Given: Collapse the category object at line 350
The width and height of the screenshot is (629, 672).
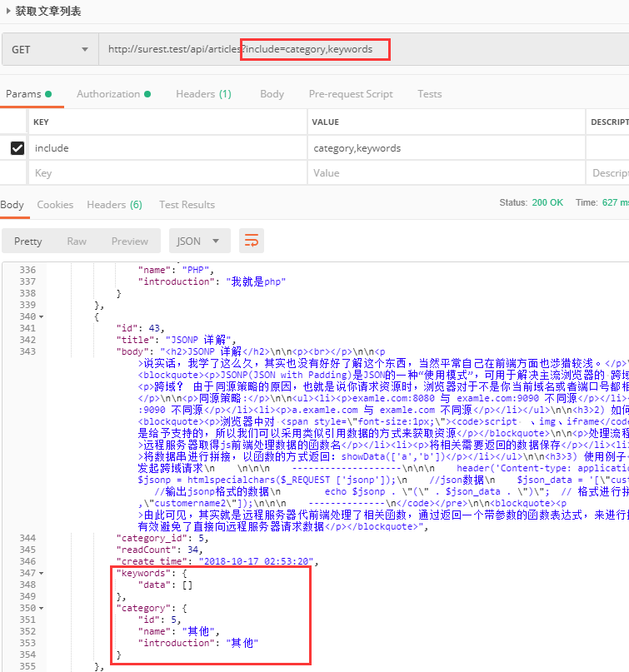Looking at the screenshot, I should [x=42, y=608].
